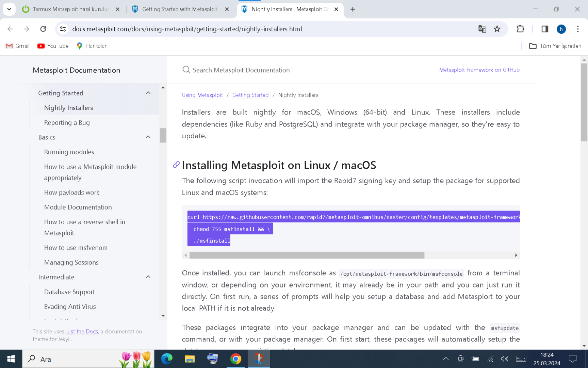Screen dimensions: 588x368
Task: Open How to use a Metasploit module appropriately
Action: (x=90, y=172)
